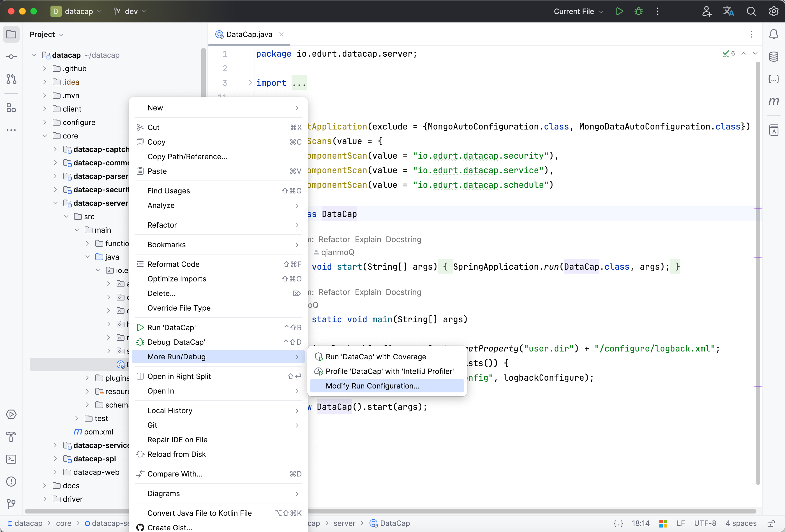Click the inspections widget showing 6
Viewport: 785px width, 532px height.
tap(728, 53)
